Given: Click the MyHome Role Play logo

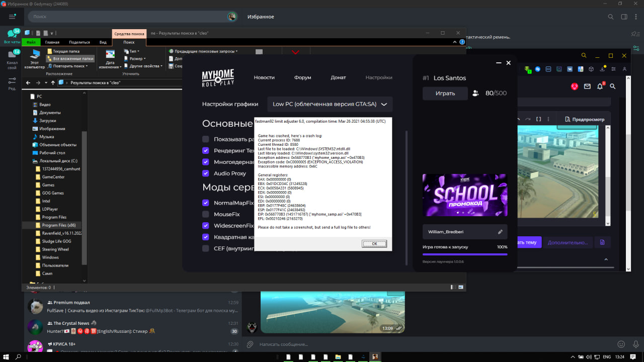Looking at the screenshot, I should pos(217,77).
